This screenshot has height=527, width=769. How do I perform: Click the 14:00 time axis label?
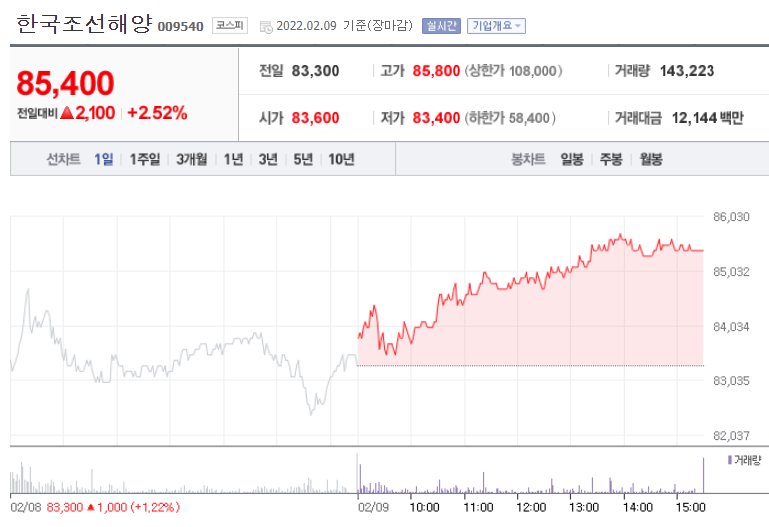pyautogui.click(x=637, y=507)
